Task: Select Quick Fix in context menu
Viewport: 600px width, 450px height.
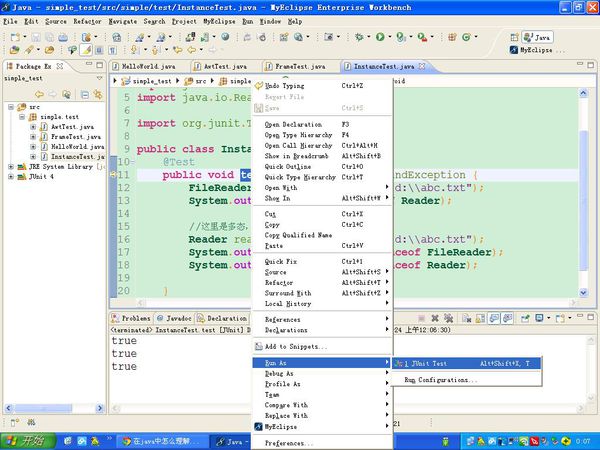Action: (x=322, y=261)
